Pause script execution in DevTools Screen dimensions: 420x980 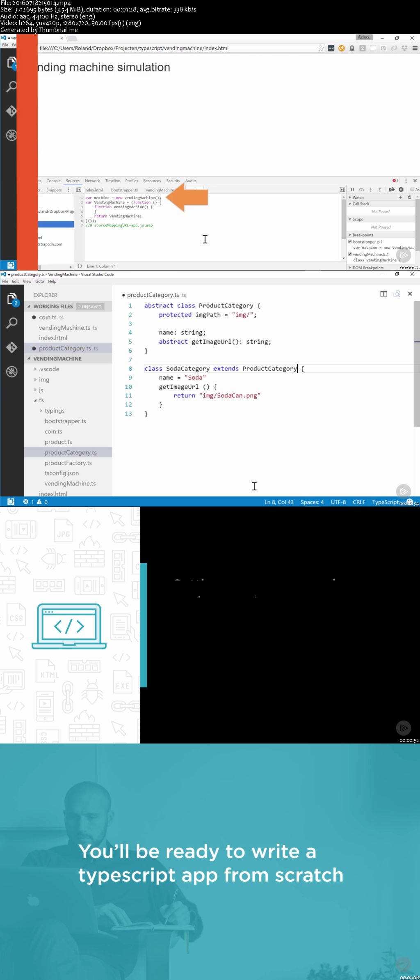pos(352,190)
